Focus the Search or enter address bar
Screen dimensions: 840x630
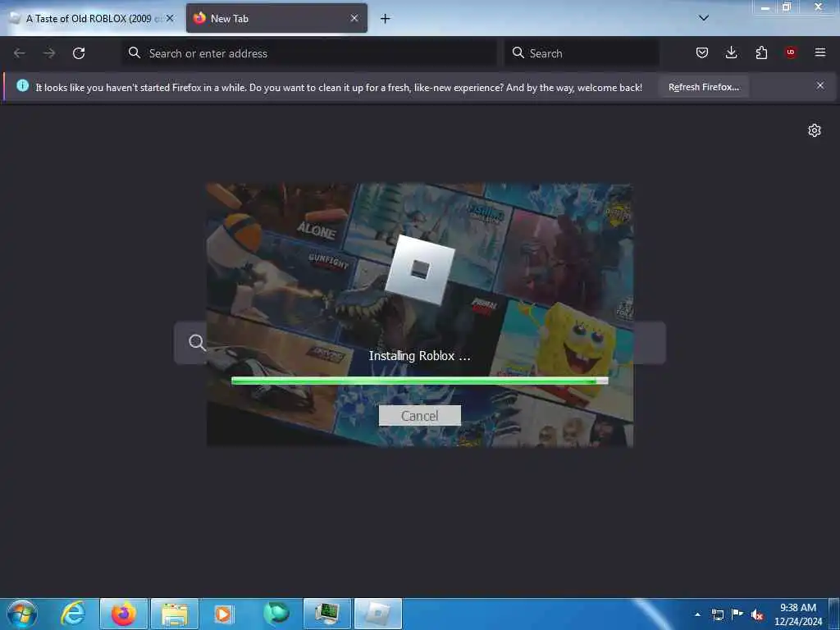pos(309,53)
